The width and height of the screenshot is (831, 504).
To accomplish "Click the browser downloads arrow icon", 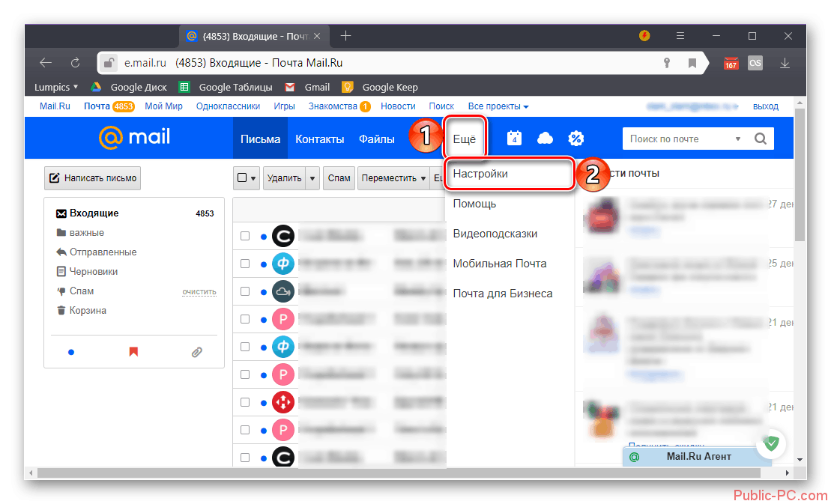I will pyautogui.click(x=785, y=63).
